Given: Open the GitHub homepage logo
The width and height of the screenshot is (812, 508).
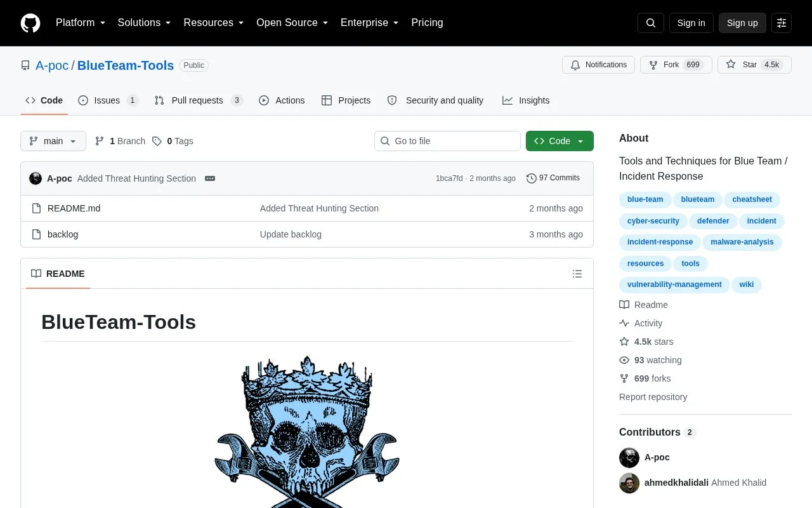Looking at the screenshot, I should (x=30, y=23).
